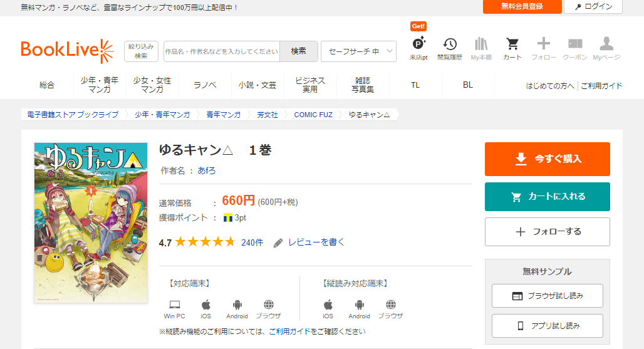The height and width of the screenshot is (349, 644).
Task: Open ブラウザ試し読み browser sample
Action: coord(547,296)
